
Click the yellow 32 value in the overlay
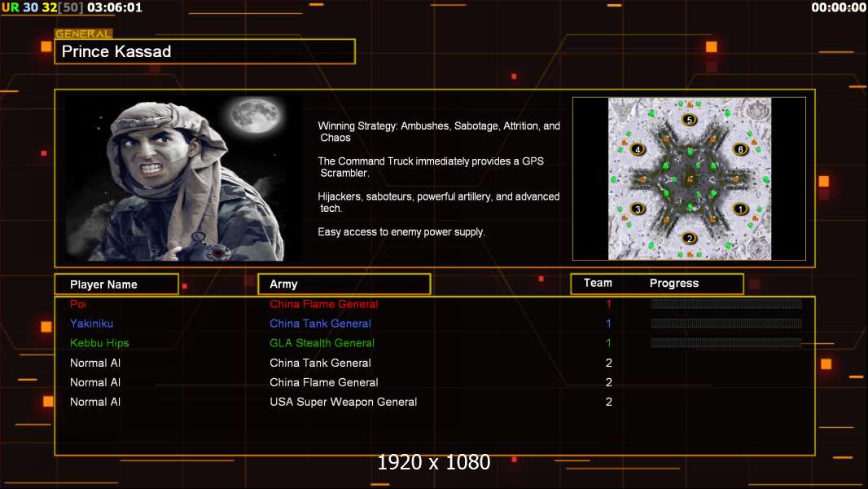(50, 7)
